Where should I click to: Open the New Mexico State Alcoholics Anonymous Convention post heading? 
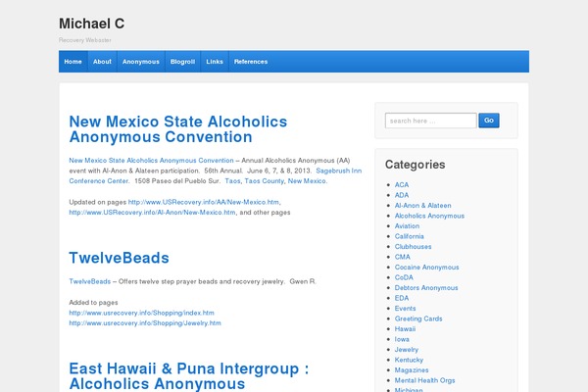click(178, 129)
